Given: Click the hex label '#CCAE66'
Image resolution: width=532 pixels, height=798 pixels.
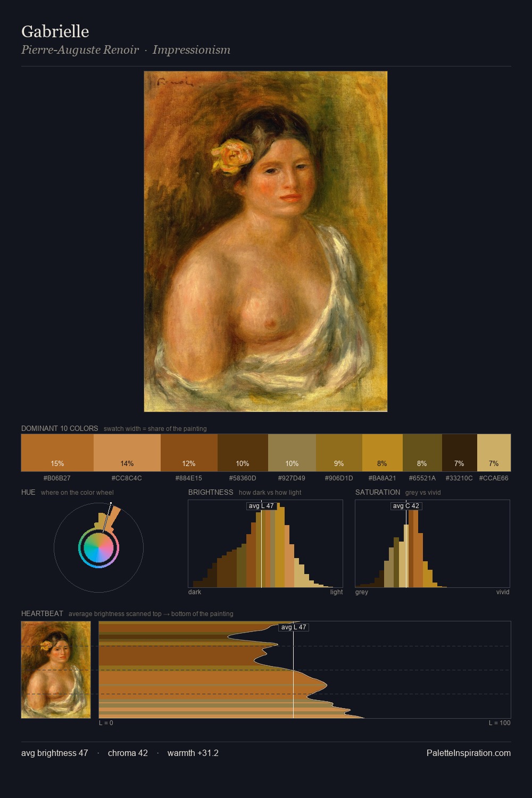Looking at the screenshot, I should [x=494, y=478].
